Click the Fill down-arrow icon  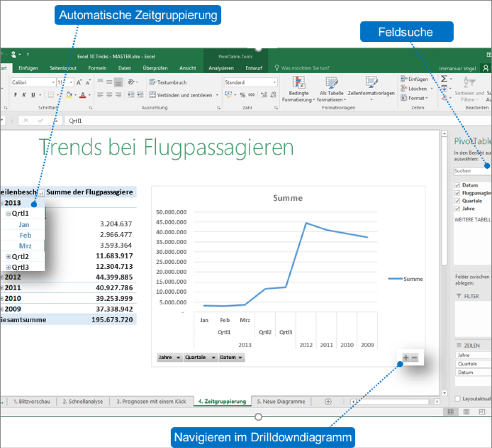pos(444,89)
